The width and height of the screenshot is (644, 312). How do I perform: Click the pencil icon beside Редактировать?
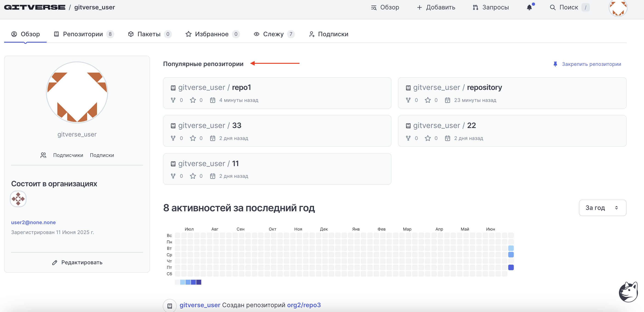pyautogui.click(x=54, y=262)
